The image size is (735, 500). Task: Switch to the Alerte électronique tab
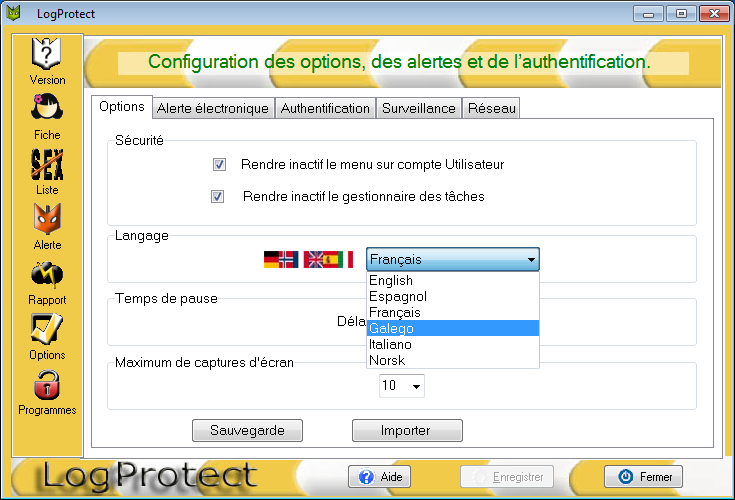(x=213, y=108)
